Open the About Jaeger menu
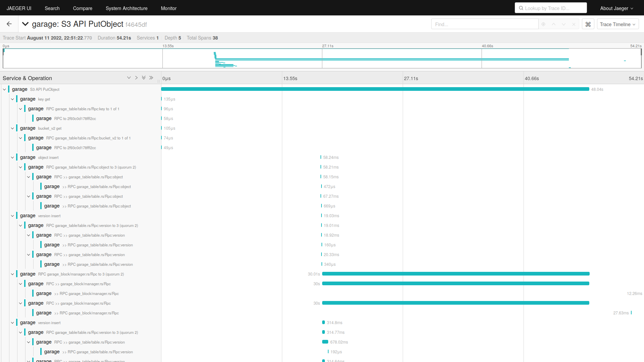Image resolution: width=644 pixels, height=362 pixels. [x=616, y=8]
